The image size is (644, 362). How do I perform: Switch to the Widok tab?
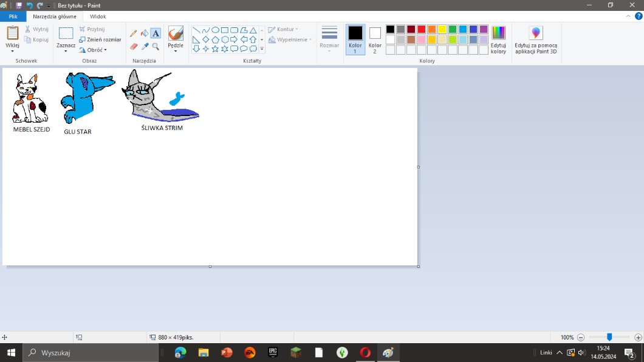(x=98, y=17)
